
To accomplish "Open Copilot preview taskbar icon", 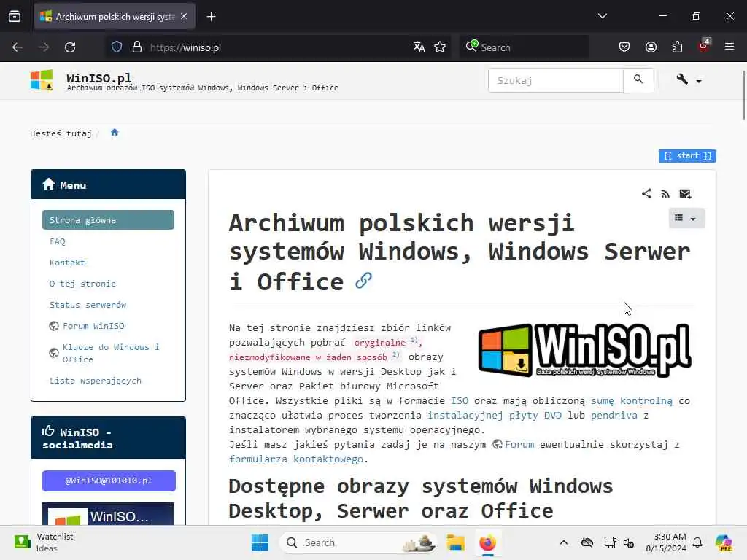I will pos(724,542).
